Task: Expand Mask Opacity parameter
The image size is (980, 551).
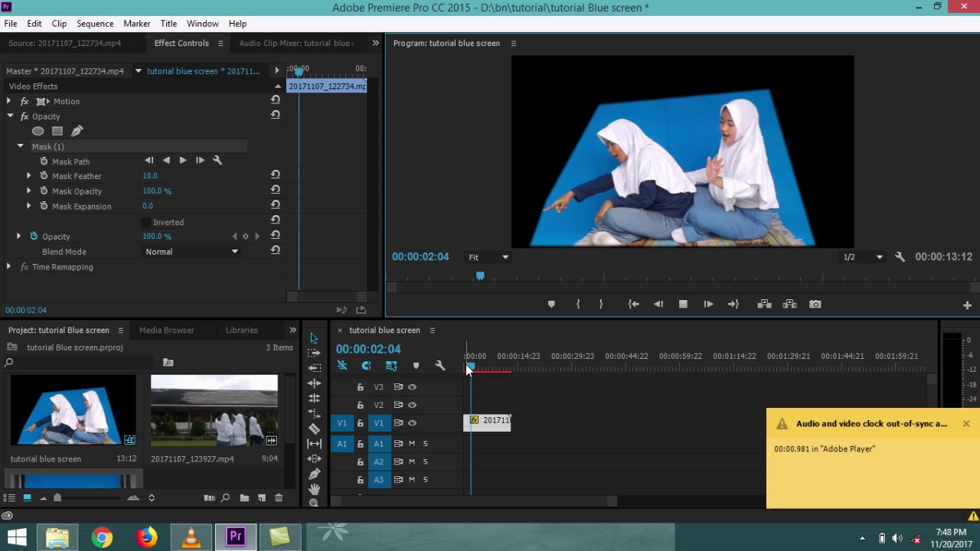Action: point(29,191)
